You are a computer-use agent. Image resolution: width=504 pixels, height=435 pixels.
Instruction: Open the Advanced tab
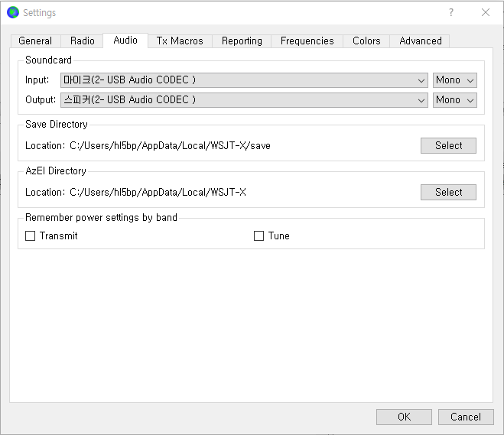coord(421,41)
